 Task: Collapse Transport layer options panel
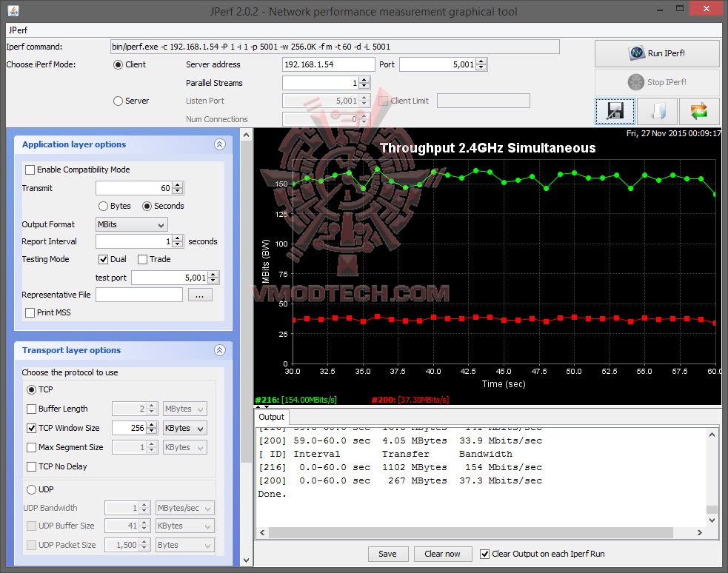point(220,350)
